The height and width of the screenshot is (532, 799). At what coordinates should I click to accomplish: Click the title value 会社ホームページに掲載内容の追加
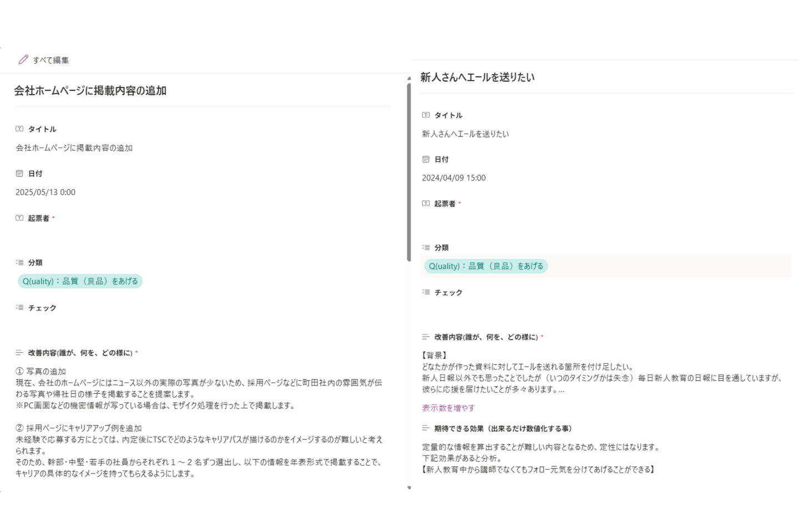pyautogui.click(x=74, y=148)
